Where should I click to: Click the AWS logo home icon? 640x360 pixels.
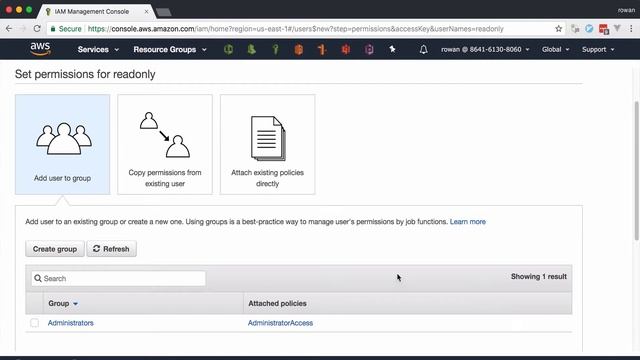[40, 49]
